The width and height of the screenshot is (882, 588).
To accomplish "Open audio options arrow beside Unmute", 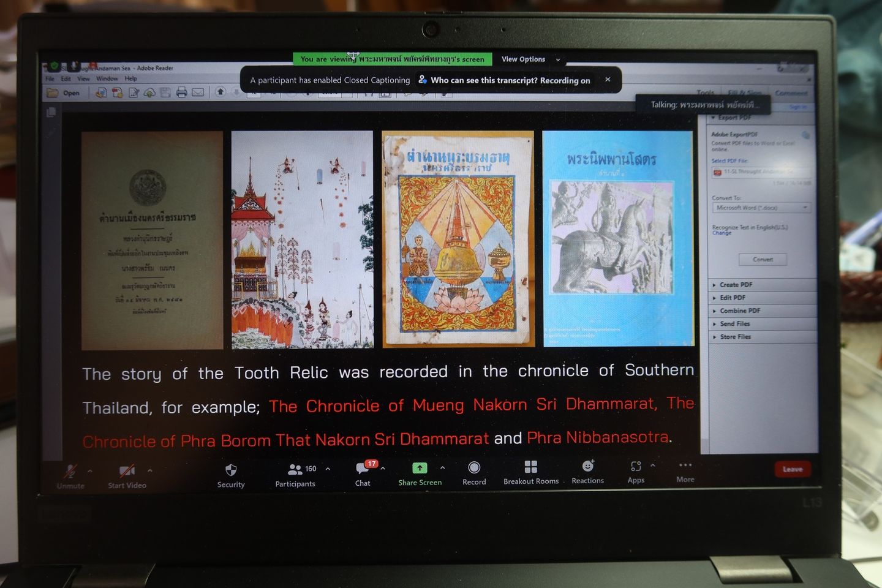I will click(x=90, y=471).
